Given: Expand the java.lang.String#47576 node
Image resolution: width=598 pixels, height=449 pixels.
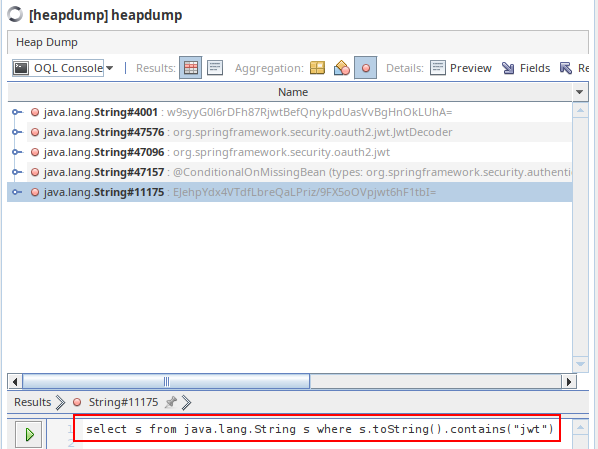Looking at the screenshot, I should click(16, 132).
